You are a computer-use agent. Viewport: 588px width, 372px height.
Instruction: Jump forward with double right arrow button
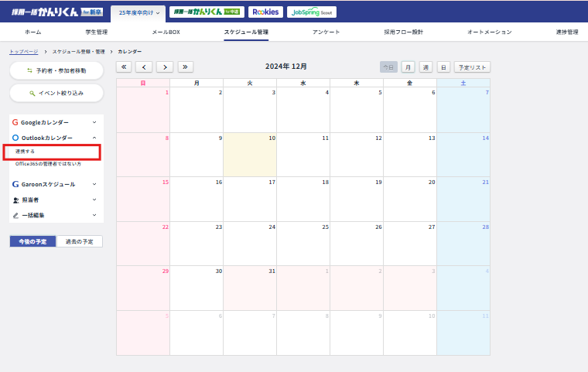coord(185,67)
